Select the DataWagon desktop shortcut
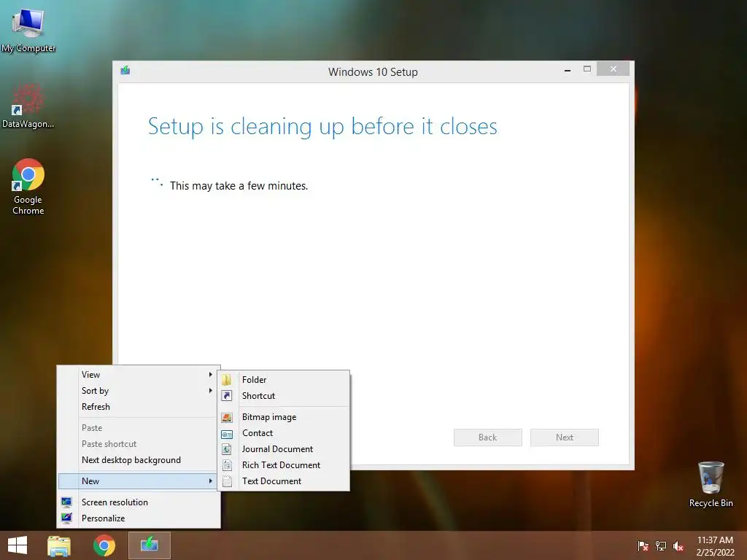 click(x=28, y=106)
